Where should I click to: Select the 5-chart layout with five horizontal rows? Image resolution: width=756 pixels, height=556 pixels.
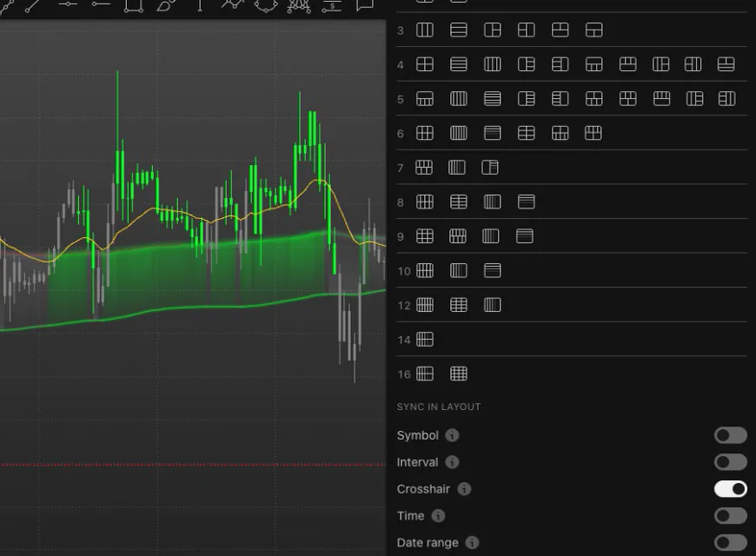tap(492, 99)
